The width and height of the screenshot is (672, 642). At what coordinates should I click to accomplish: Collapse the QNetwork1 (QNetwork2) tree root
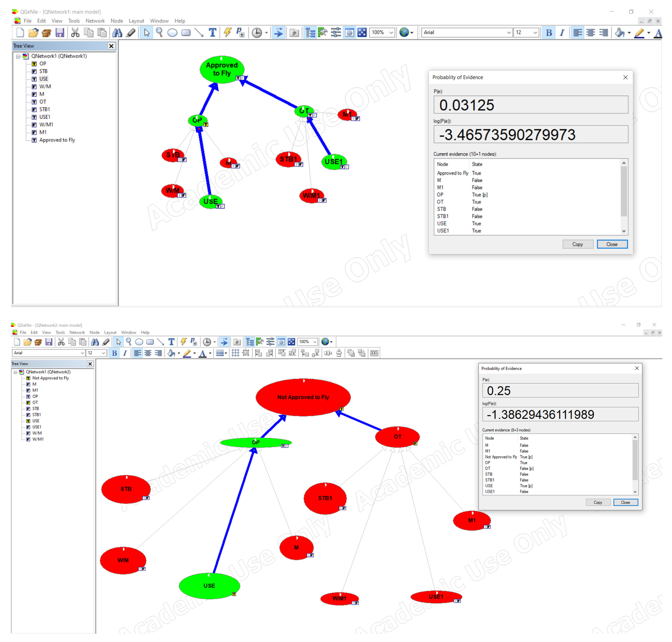click(15, 372)
